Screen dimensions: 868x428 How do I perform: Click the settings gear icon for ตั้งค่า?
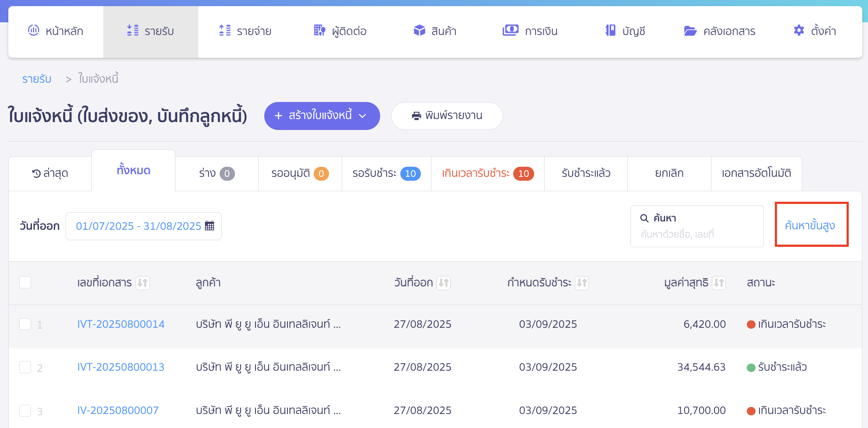coord(798,31)
